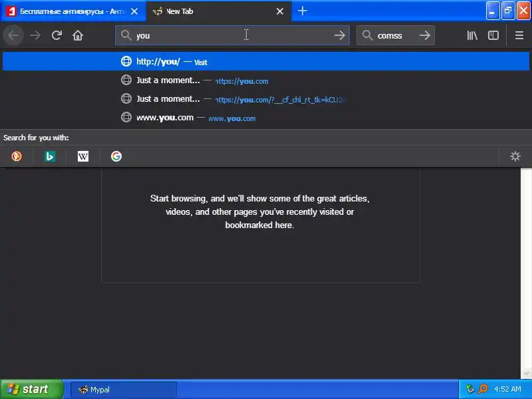Open the home page icon

click(x=78, y=35)
